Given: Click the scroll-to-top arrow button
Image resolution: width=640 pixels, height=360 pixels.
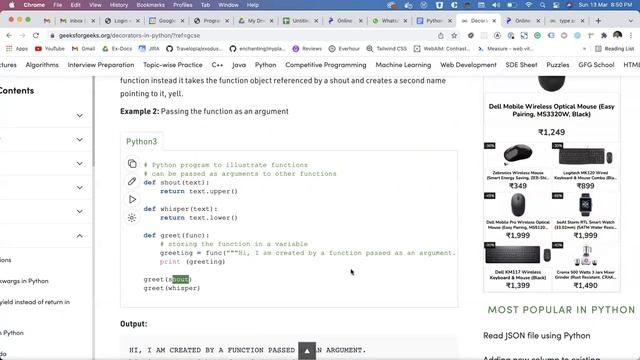Looking at the screenshot, I should coord(307,351).
